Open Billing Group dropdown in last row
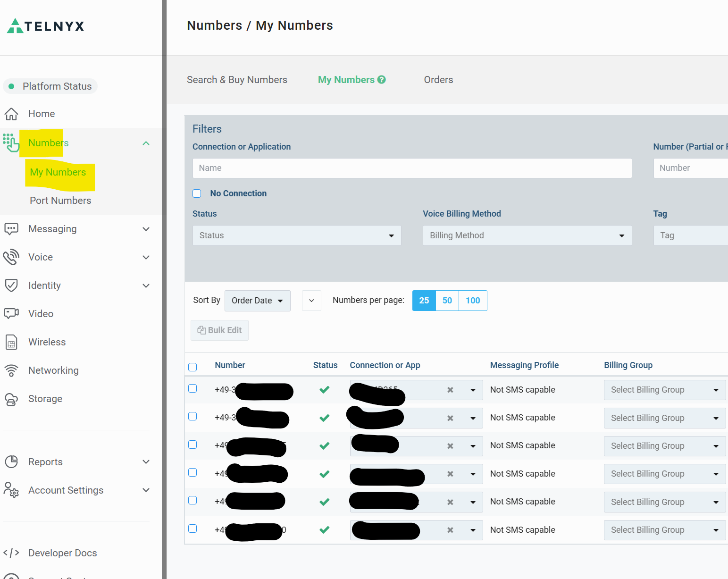 (x=665, y=530)
